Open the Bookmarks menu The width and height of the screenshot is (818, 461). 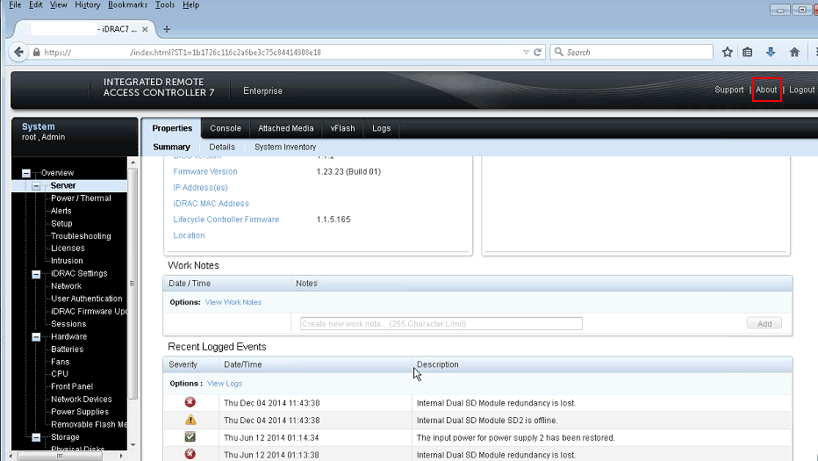[x=127, y=5]
